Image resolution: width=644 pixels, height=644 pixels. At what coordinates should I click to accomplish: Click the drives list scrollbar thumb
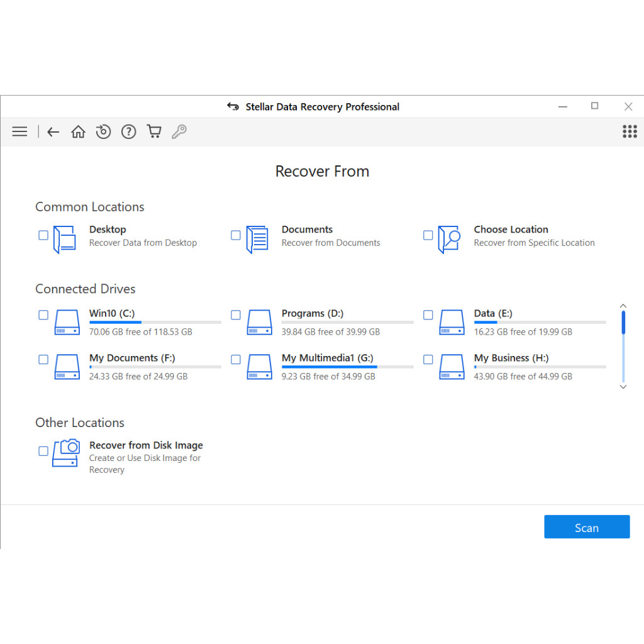623,322
